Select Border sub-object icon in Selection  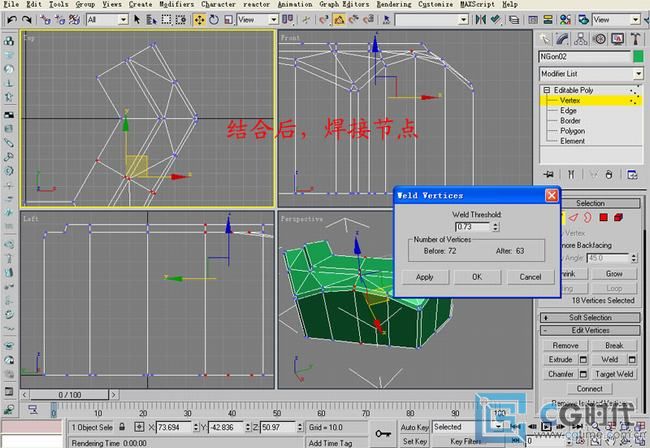[x=588, y=218]
